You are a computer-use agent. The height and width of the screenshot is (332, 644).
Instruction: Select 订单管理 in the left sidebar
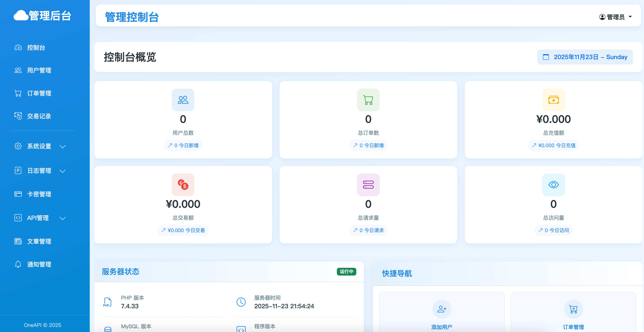[x=39, y=93]
